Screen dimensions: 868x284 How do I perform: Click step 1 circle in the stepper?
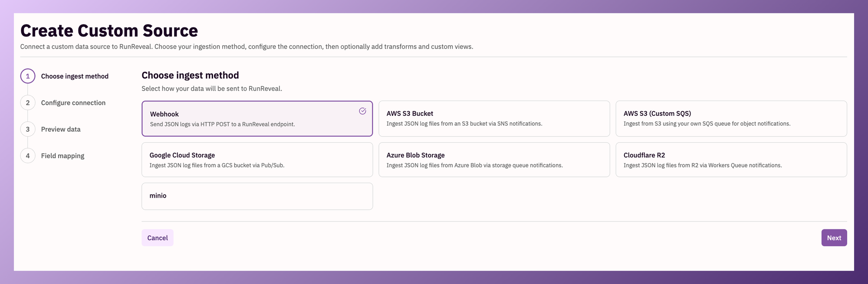tap(28, 76)
